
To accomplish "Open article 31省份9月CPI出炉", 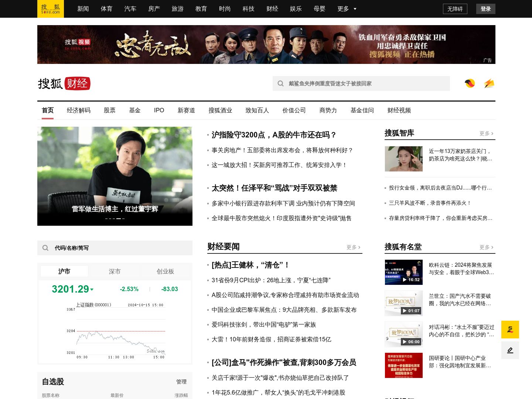I will [x=271, y=280].
